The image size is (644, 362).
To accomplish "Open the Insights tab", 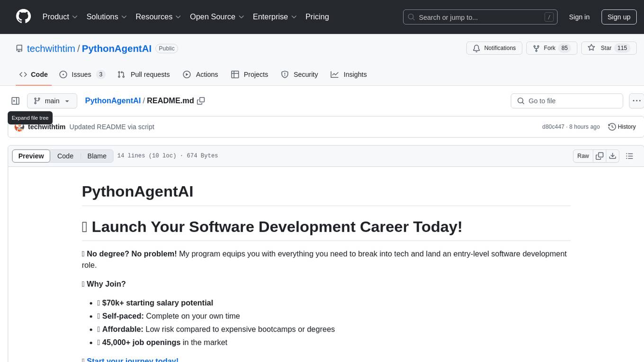I will [x=349, y=74].
